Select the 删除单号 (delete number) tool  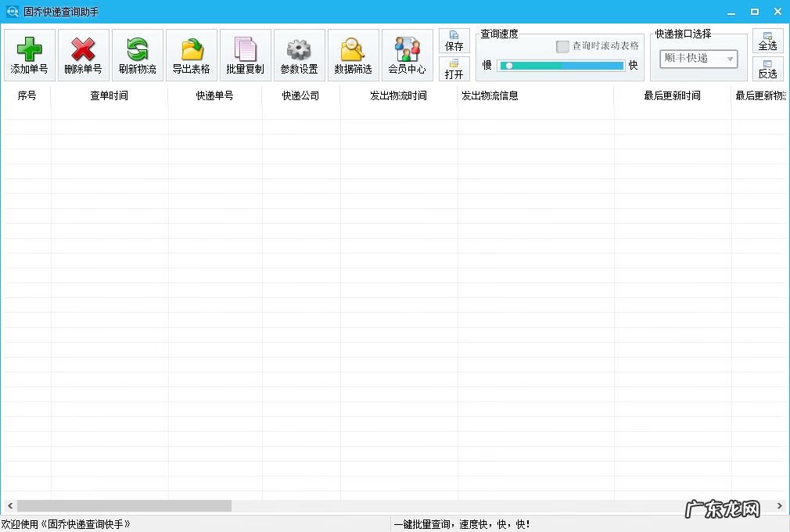(83, 54)
